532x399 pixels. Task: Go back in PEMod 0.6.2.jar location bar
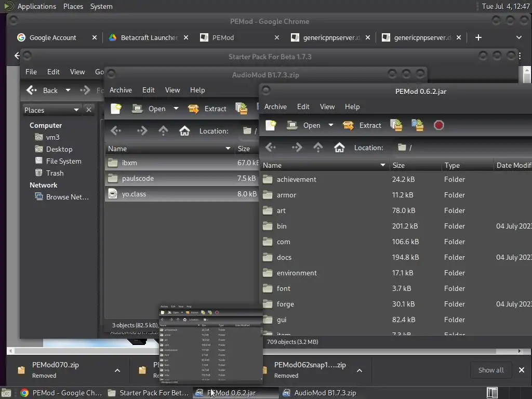271,147
